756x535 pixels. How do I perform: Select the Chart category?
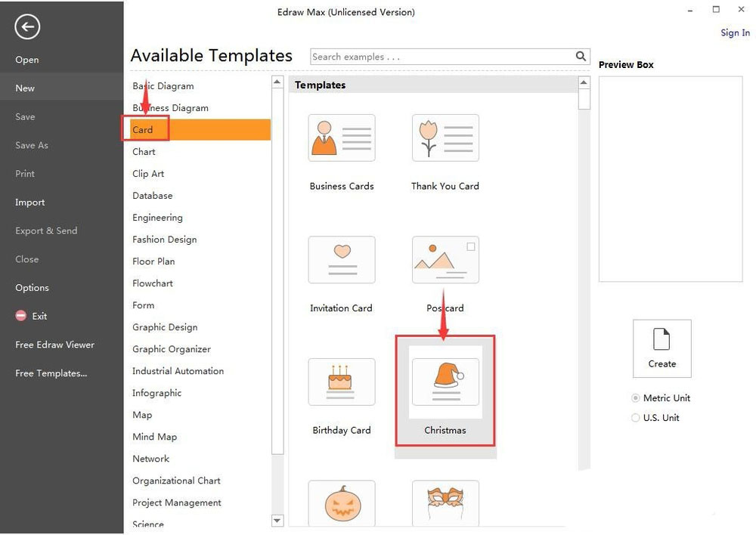pyautogui.click(x=144, y=152)
